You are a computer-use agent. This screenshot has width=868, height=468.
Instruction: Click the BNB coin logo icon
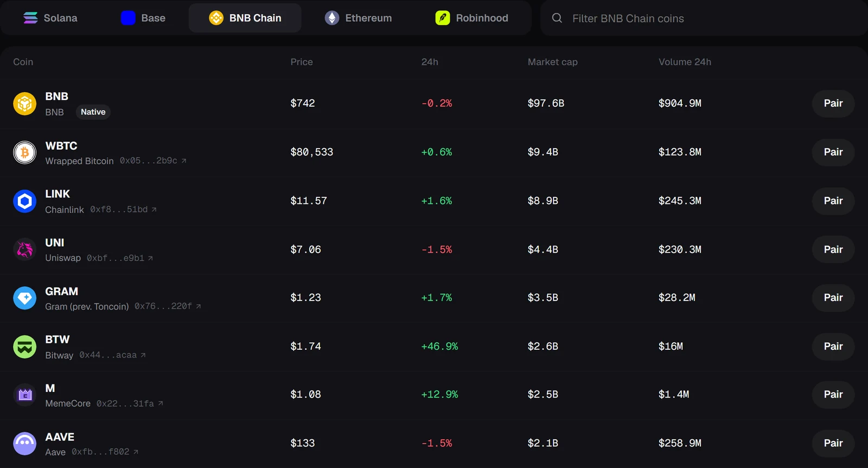tap(24, 104)
